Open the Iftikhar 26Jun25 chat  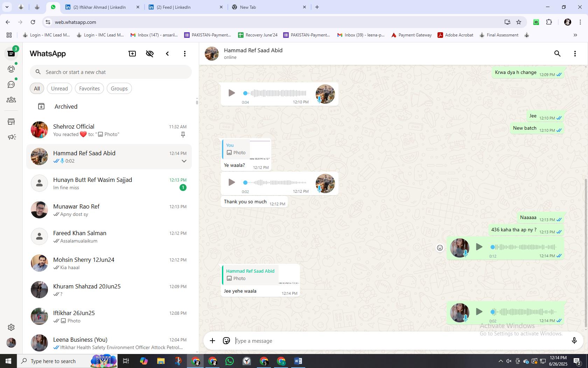click(109, 316)
